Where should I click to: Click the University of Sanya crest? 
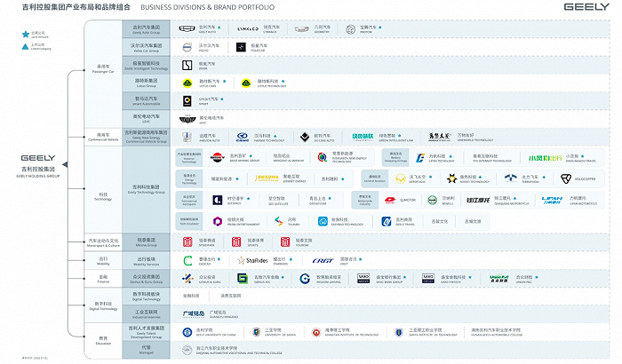click(x=257, y=332)
